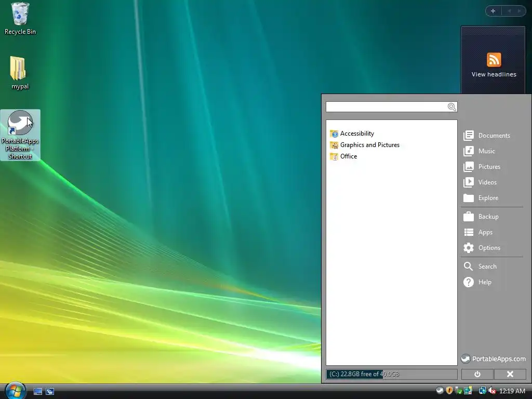
Task: Click the C: drive free space bar
Action: click(392, 374)
